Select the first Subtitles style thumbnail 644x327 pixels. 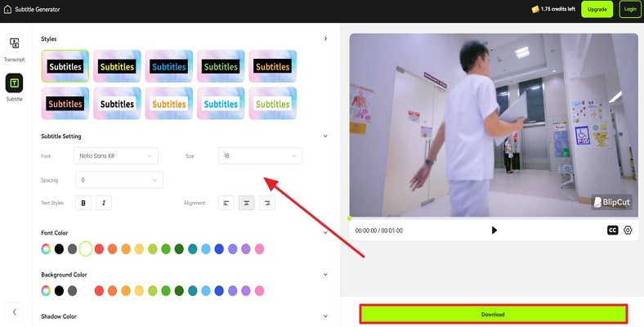pos(65,66)
